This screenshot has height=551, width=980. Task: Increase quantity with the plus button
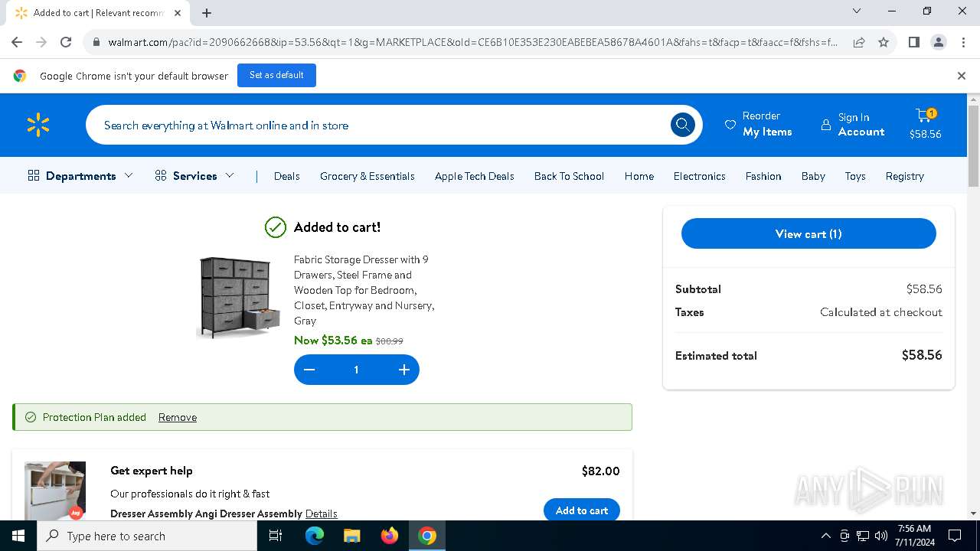[404, 370]
